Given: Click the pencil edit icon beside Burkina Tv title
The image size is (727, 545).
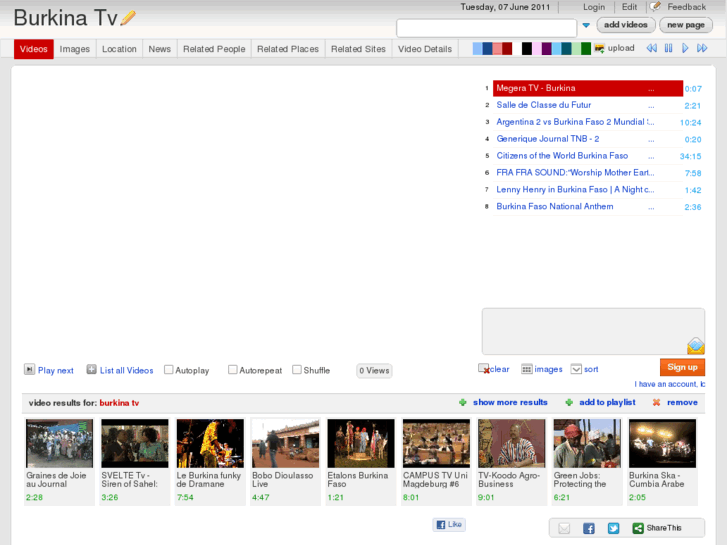Looking at the screenshot, I should coord(128,18).
